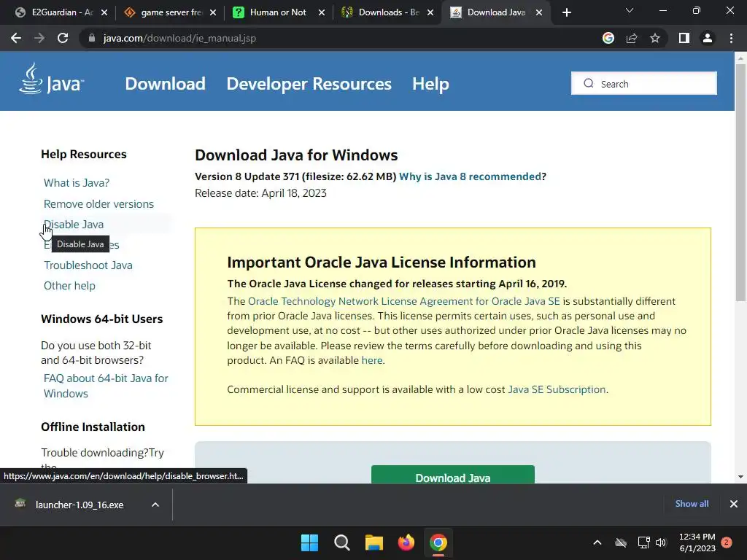Open the Other help link
The height and width of the screenshot is (560, 747).
coord(69,286)
